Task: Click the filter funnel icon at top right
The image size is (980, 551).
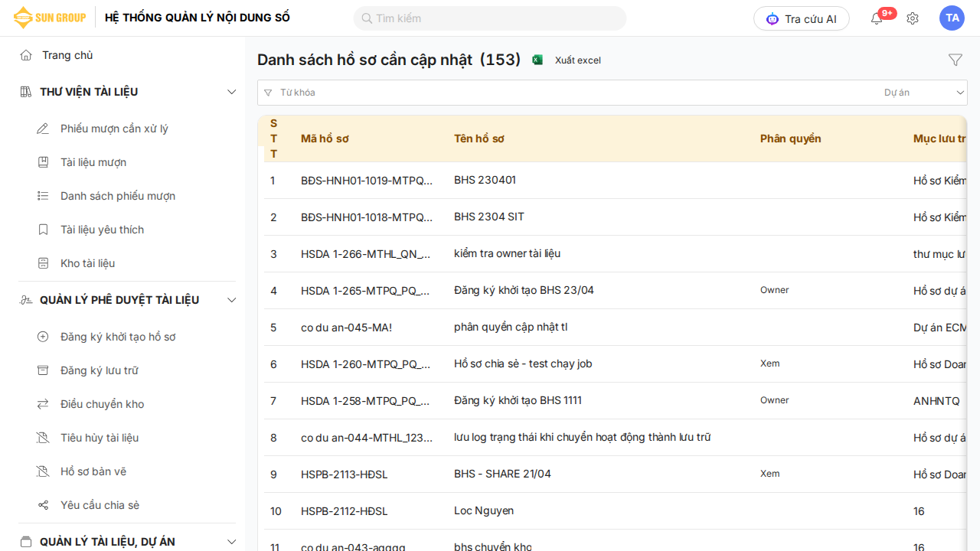Action: pos(955,60)
